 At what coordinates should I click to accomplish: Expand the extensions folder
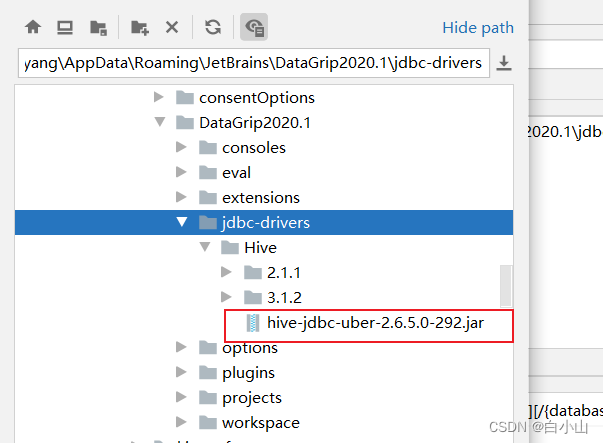tap(181, 197)
